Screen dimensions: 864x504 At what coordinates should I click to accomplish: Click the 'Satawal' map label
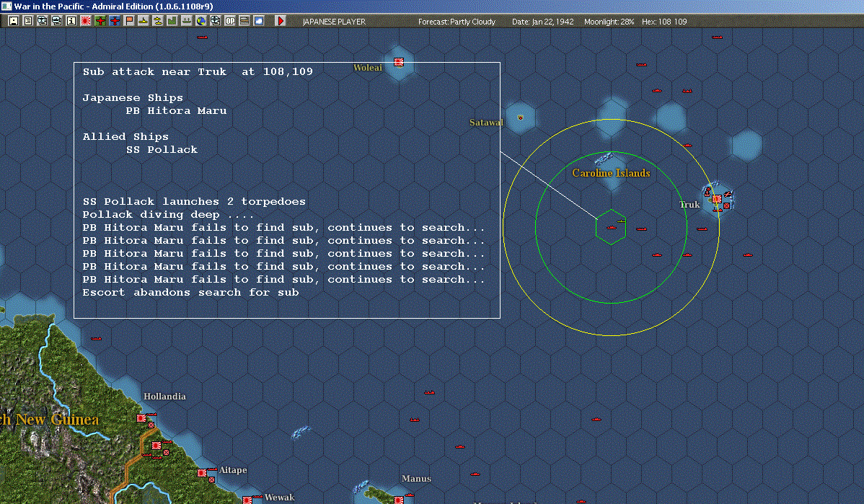click(486, 123)
